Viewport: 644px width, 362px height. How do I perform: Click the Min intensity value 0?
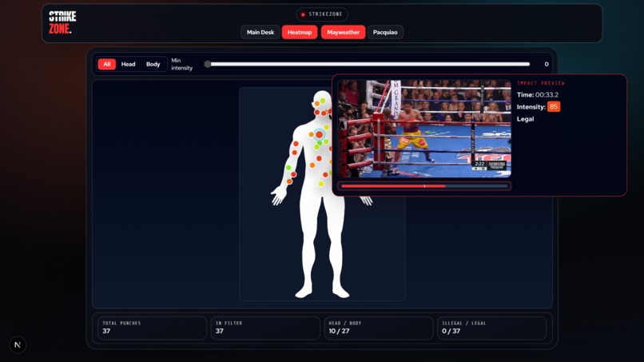[x=547, y=64]
